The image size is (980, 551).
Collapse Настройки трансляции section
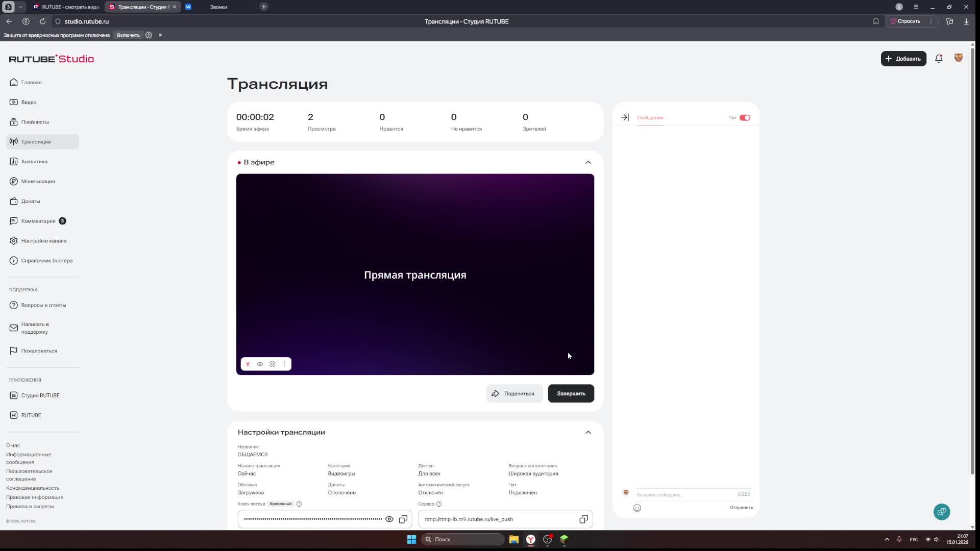[x=588, y=432]
